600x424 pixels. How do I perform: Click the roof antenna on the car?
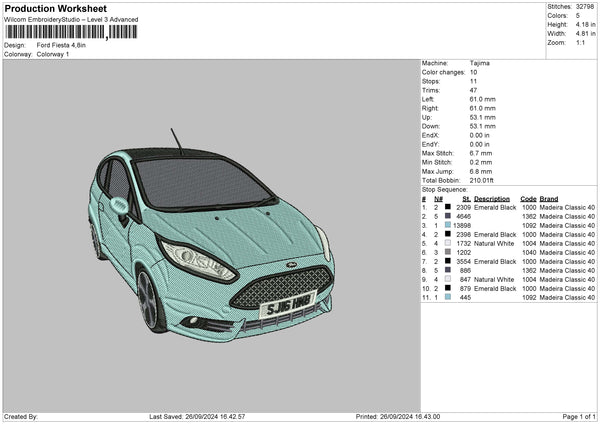click(x=176, y=141)
